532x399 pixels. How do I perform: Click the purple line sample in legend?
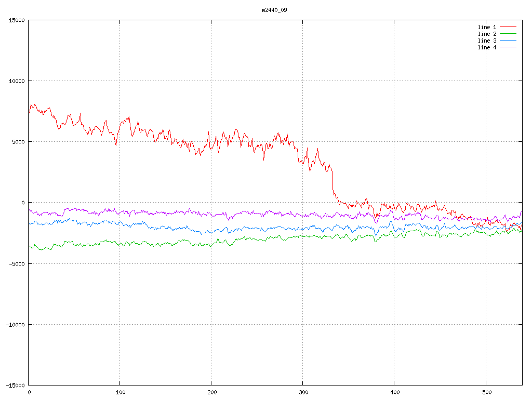coord(508,47)
